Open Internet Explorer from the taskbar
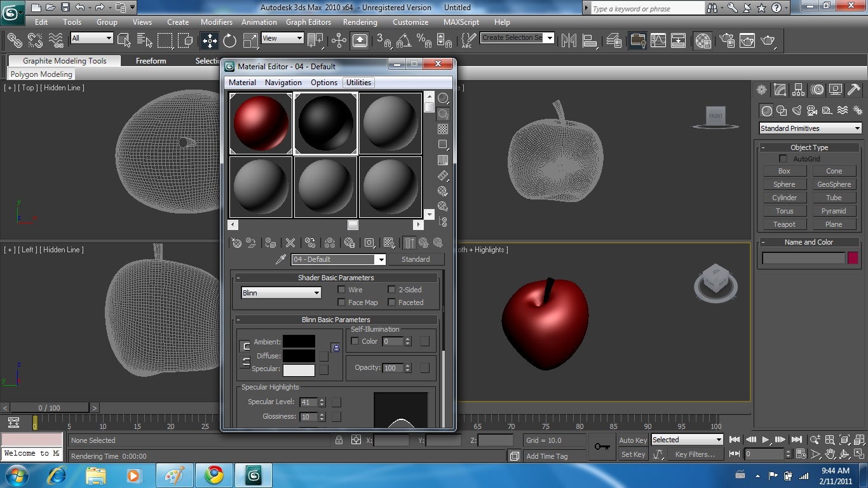Viewport: 868px width, 488px height. 57,475
